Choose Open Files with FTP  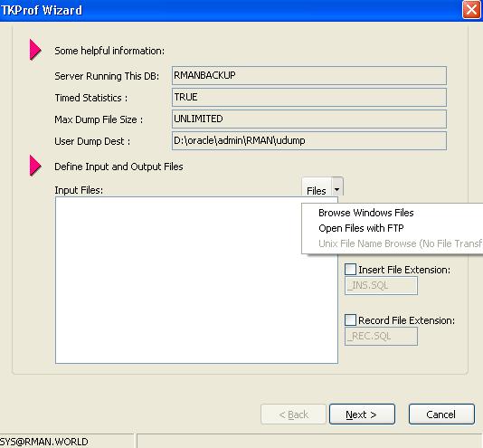tap(361, 228)
